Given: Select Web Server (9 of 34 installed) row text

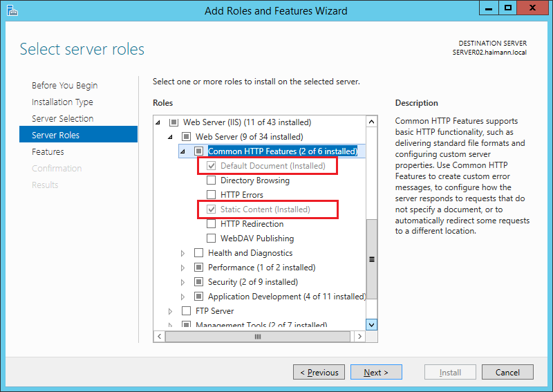Looking at the screenshot, I should click(250, 137).
